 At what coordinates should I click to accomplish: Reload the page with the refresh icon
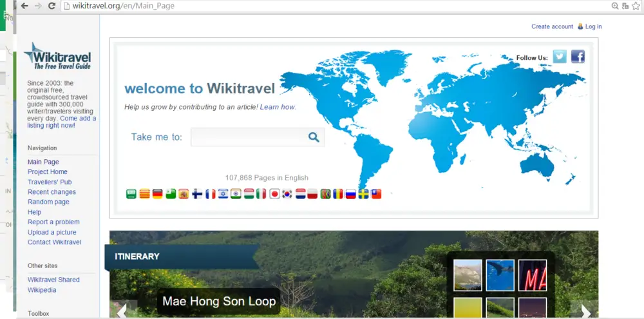[x=52, y=6]
